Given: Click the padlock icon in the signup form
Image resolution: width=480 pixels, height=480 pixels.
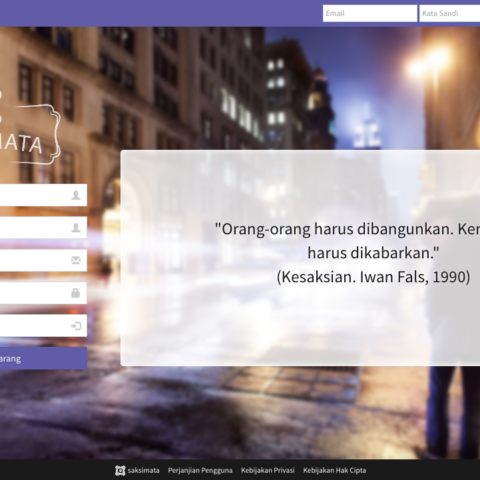Looking at the screenshot, I should pyautogui.click(x=76, y=293).
